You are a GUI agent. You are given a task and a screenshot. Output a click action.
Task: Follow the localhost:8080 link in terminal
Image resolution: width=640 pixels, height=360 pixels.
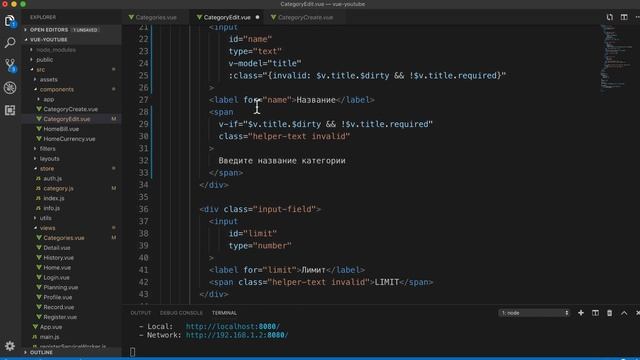233,327
